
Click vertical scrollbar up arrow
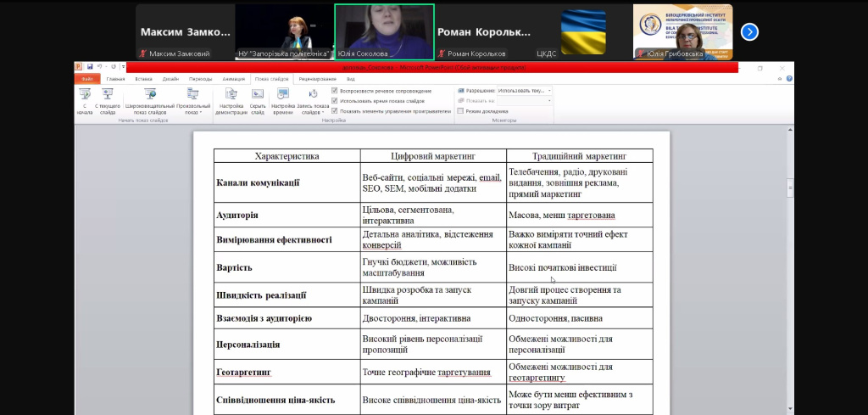[x=790, y=129]
